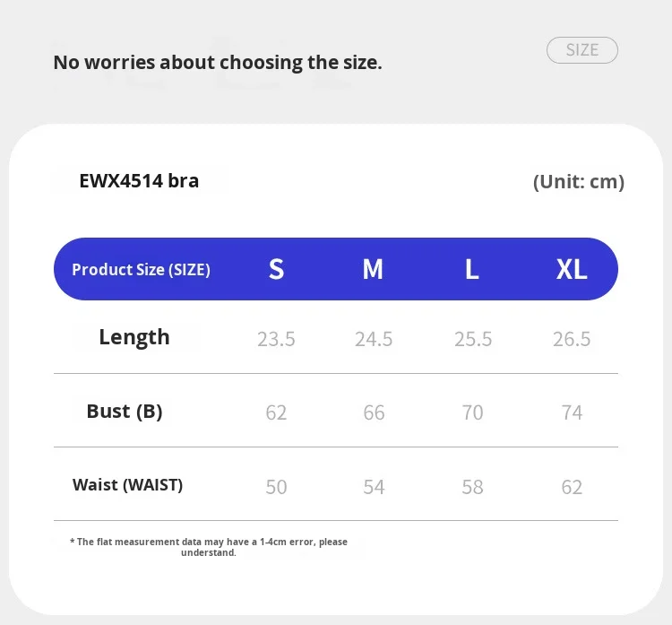Click the EWX4514 bra product title
The width and height of the screenshot is (672, 625).
tap(139, 181)
